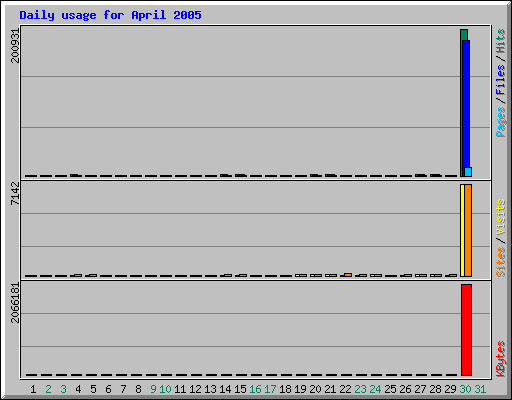Click the orange Sites bar for day 30

point(468,230)
